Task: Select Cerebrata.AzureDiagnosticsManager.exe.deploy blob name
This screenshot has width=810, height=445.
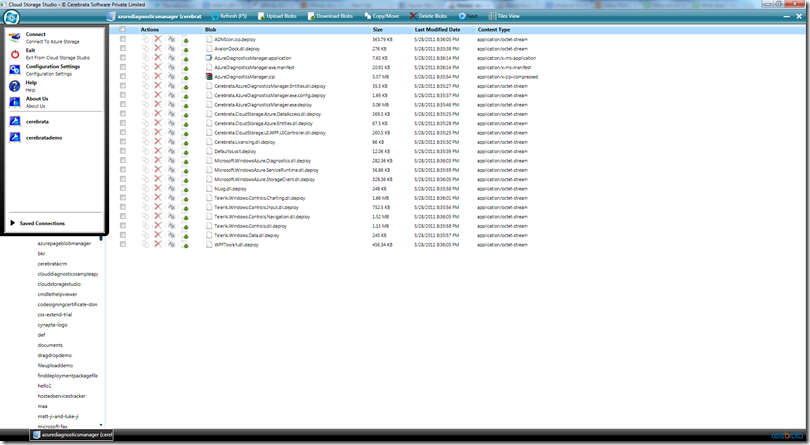Action: pyautogui.click(x=263, y=105)
